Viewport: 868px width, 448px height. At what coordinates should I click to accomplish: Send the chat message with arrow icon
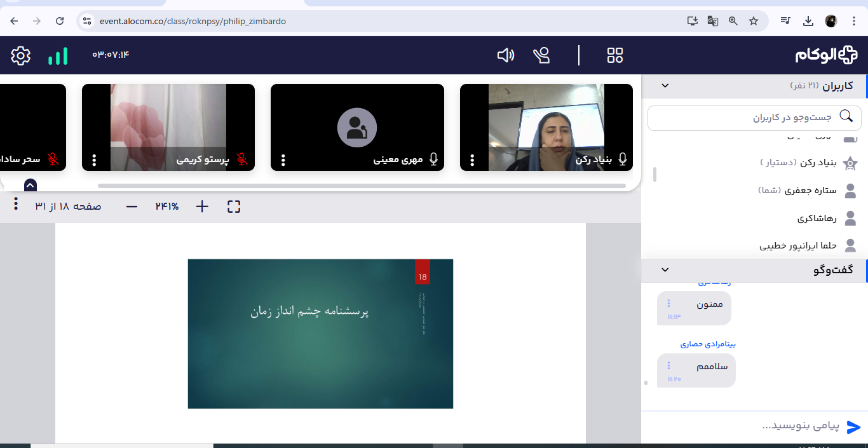click(853, 427)
